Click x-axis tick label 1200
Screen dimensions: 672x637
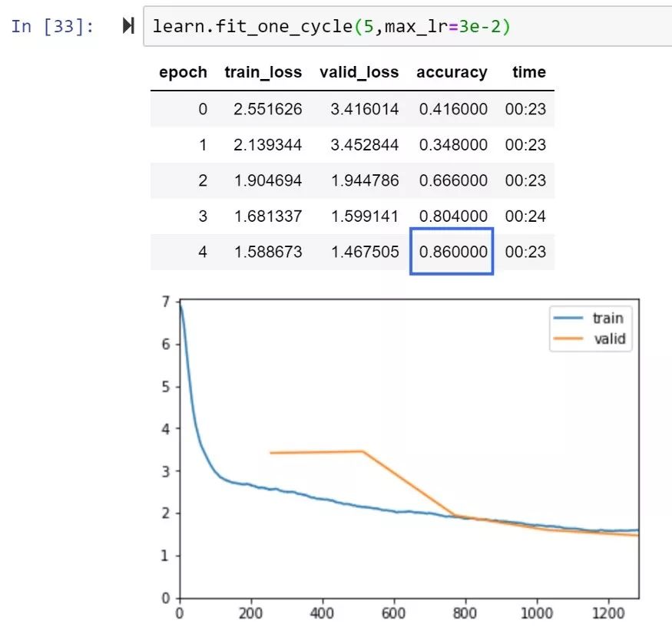click(x=607, y=613)
